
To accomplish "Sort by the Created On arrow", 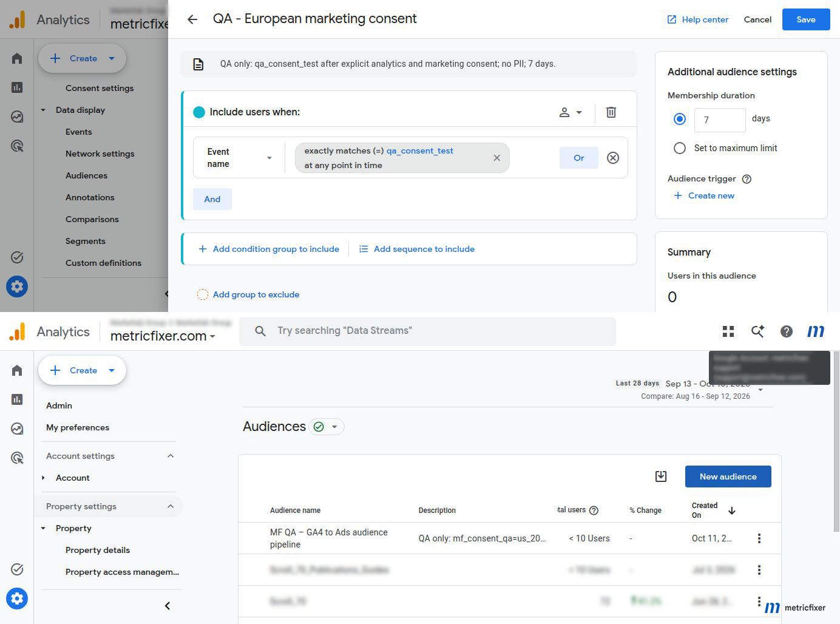I will 732,510.
